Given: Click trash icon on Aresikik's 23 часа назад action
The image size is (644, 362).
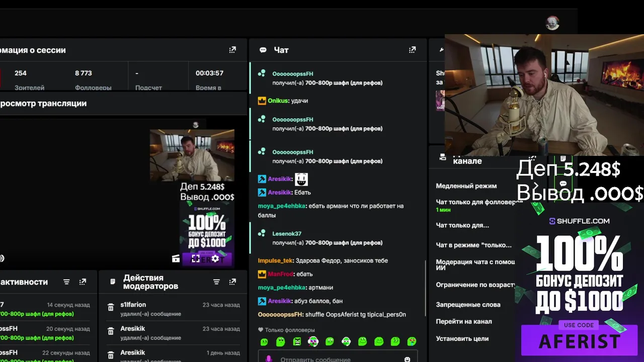Looking at the screenshot, I should pos(111,331).
